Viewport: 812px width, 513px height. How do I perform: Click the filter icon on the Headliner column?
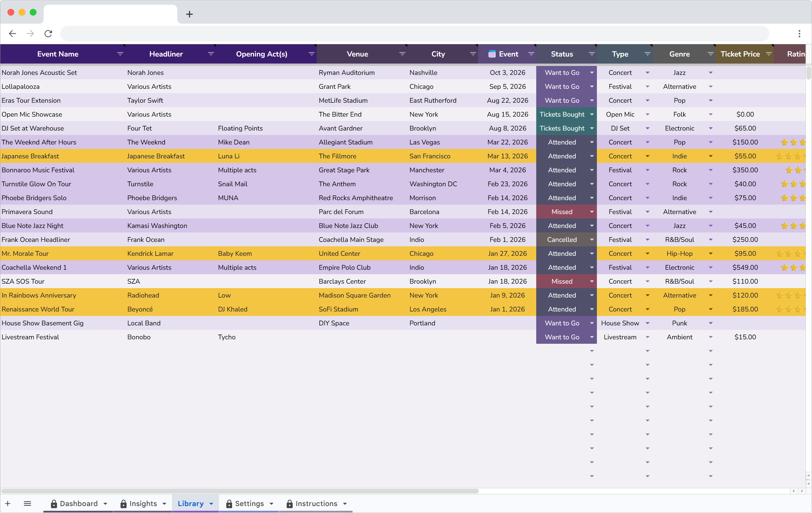pos(211,54)
